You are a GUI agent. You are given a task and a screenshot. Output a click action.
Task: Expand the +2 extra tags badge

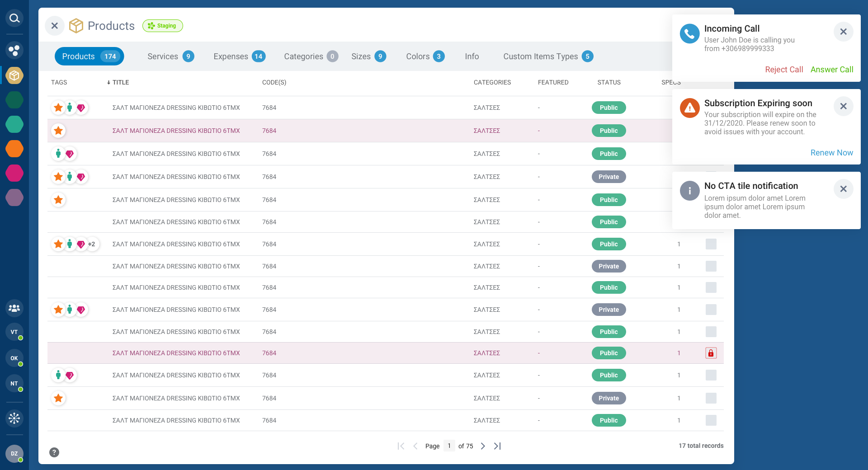(92, 244)
